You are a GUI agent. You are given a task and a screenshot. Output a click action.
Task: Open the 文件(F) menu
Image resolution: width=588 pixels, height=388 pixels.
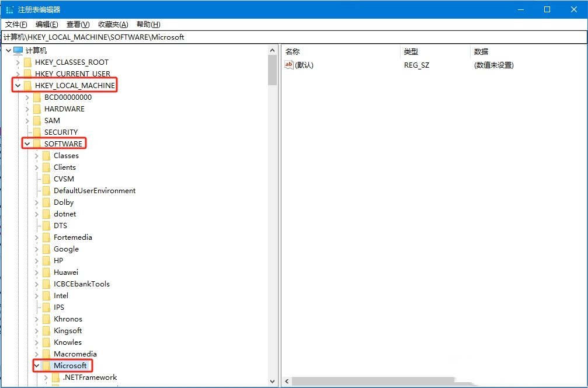pos(16,24)
